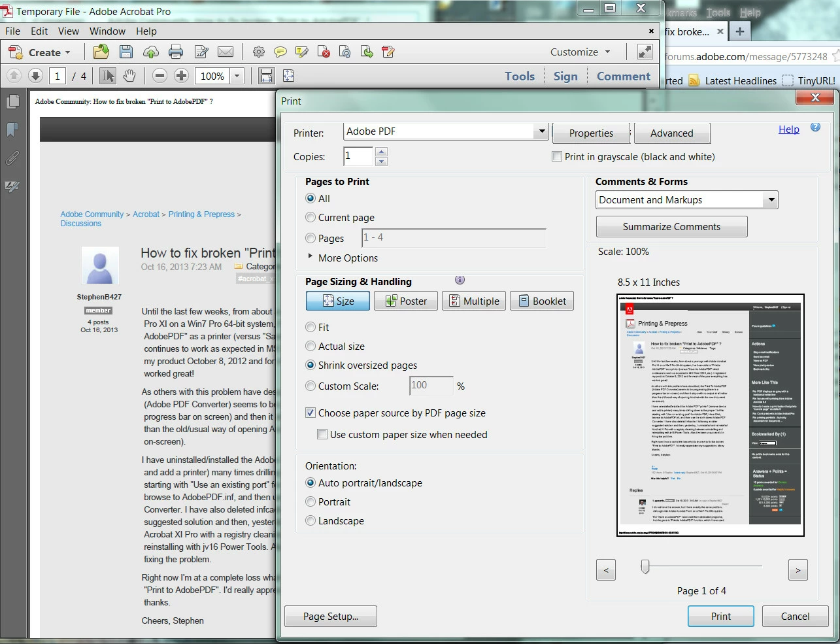Click fit width scrolling icon
Image resolution: width=840 pixels, height=644 pixels.
click(267, 76)
